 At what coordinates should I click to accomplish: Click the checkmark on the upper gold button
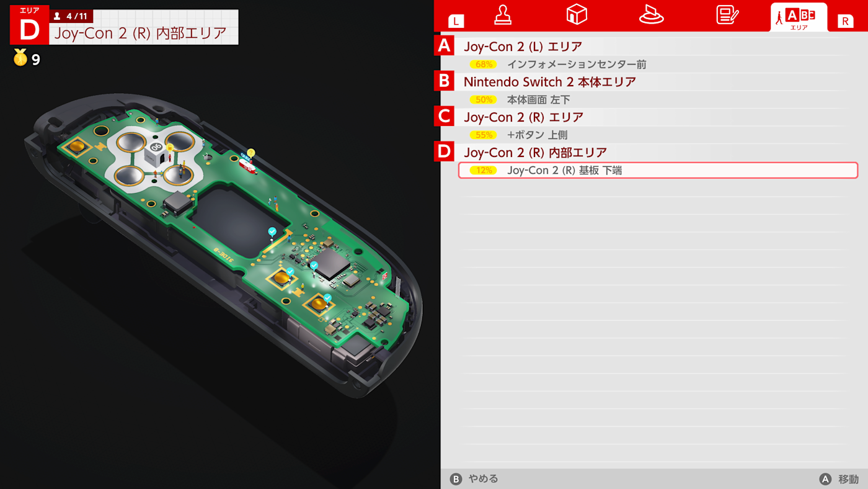click(290, 272)
